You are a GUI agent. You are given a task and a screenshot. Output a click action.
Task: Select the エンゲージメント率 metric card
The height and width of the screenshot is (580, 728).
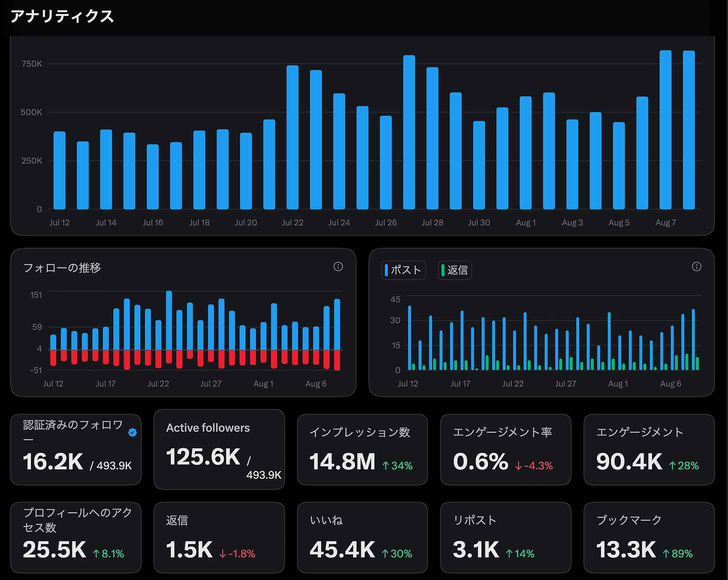coord(505,449)
